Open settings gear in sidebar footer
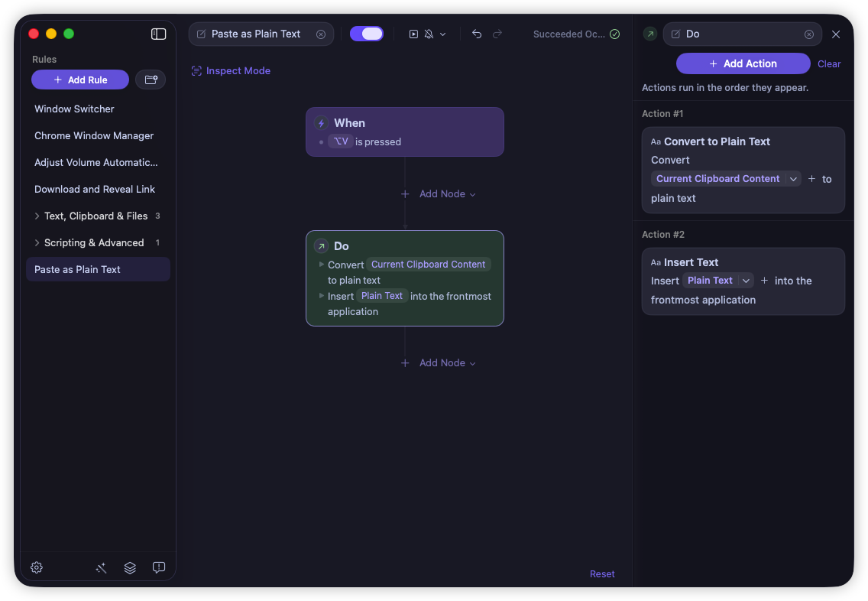 tap(37, 567)
